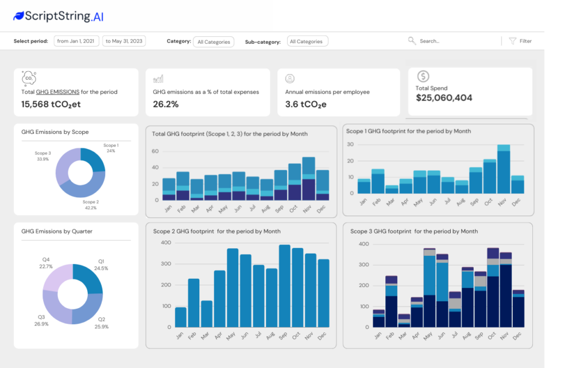
Task: Click the search magnifier icon
Action: (x=412, y=41)
